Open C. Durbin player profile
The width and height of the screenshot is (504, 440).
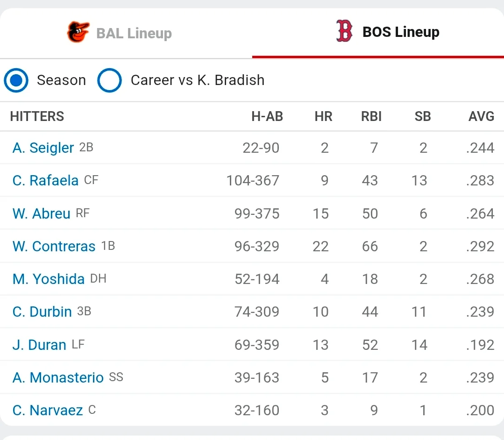(x=42, y=312)
